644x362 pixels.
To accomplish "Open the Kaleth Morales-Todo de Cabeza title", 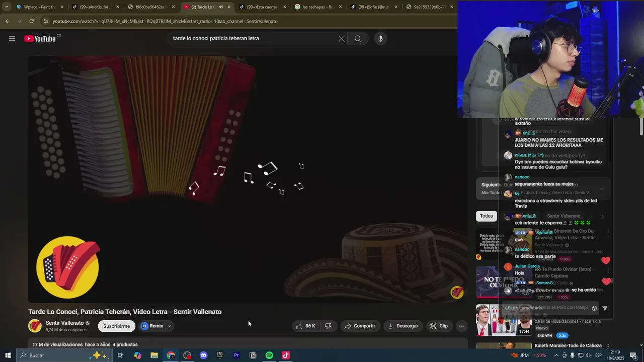I will tap(568, 345).
